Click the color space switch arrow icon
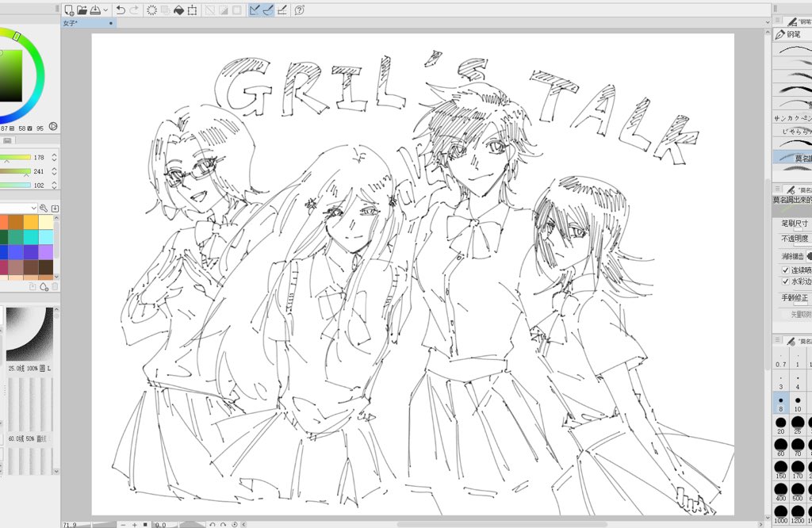The width and height of the screenshot is (812, 528). 53,126
